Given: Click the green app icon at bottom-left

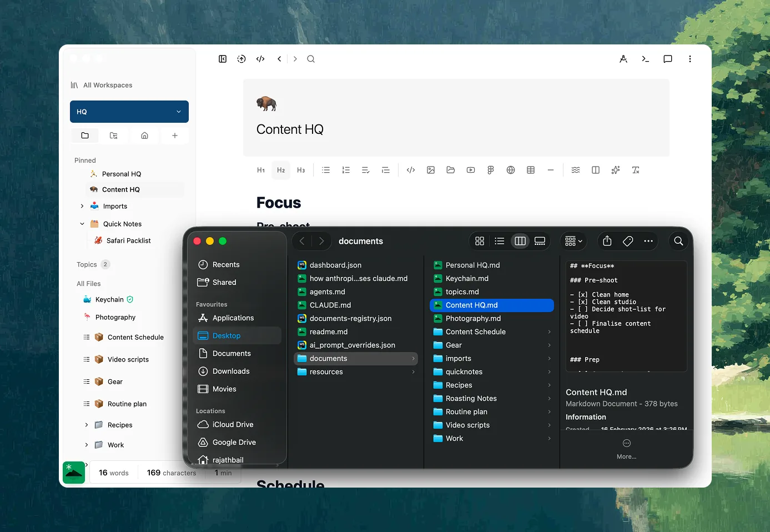Looking at the screenshot, I should click(x=74, y=473).
